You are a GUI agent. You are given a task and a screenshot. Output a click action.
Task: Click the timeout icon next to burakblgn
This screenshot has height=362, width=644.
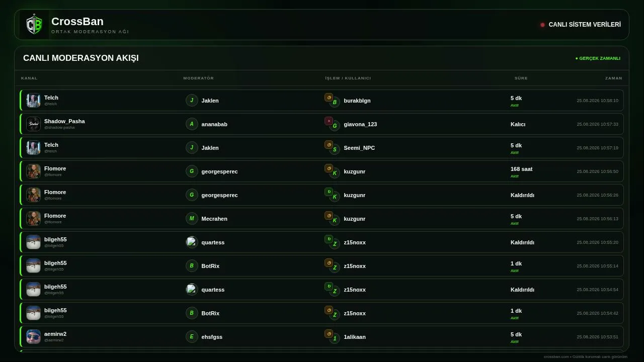(x=329, y=97)
